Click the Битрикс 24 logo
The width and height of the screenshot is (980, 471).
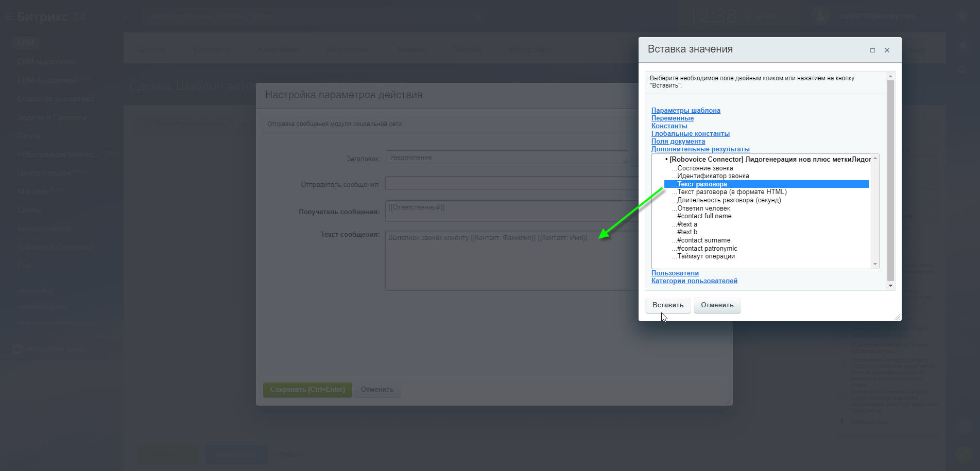point(51,17)
